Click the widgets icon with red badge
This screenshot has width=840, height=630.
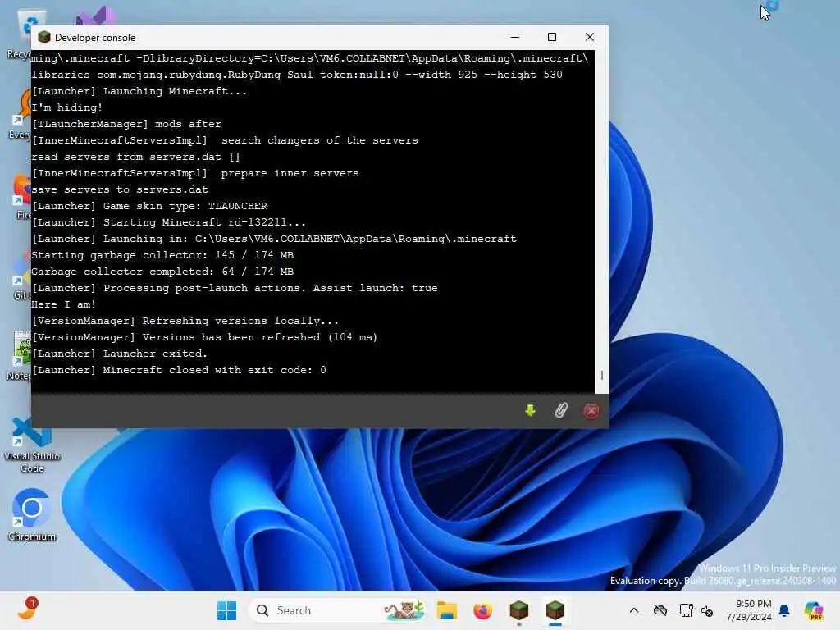tap(27, 609)
